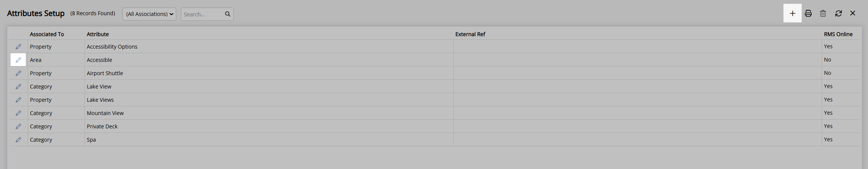Select the Mountain View row
The height and width of the screenshot is (169, 868).
pos(434,113)
